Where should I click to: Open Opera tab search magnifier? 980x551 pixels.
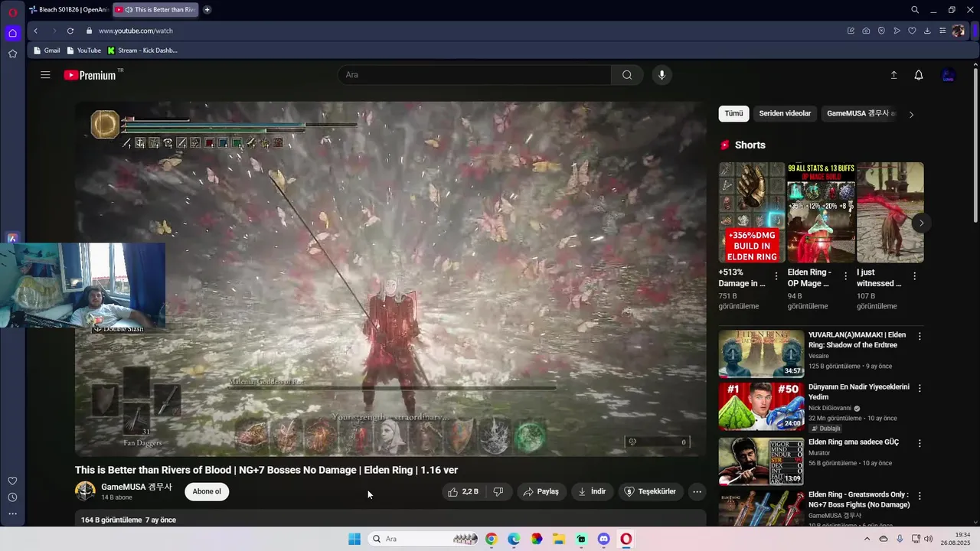915,10
